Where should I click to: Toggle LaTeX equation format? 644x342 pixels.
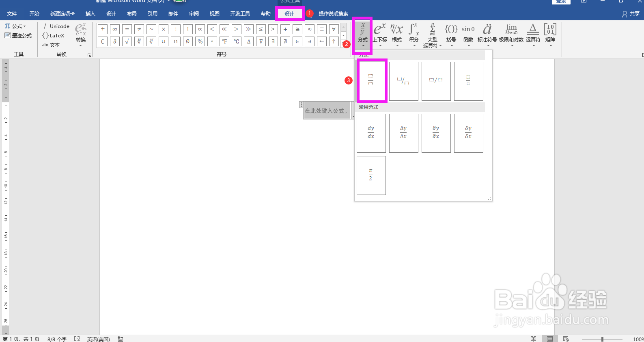point(54,36)
